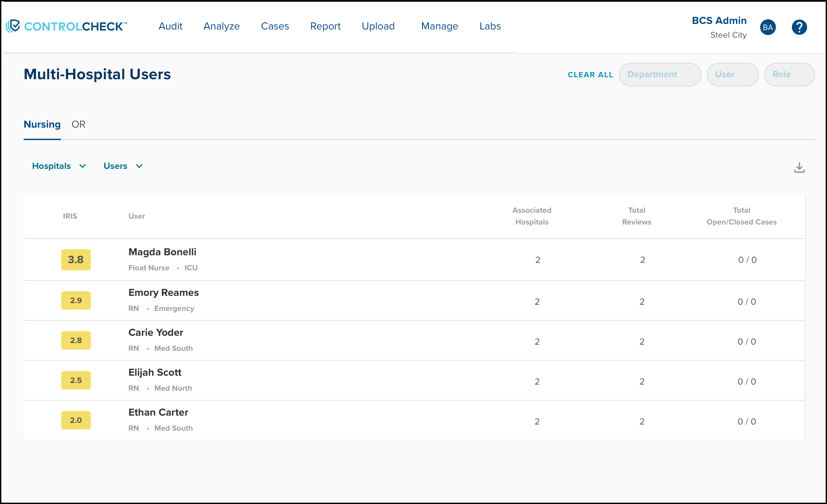This screenshot has height=504, width=827.
Task: Click Elijah Scott's 2.5 IRIS badge
Action: (76, 380)
